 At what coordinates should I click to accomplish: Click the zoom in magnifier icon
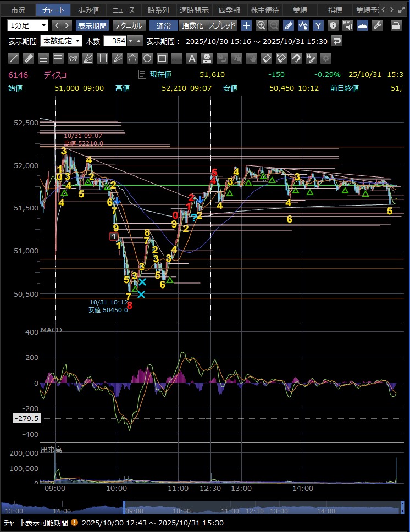[x=261, y=25]
